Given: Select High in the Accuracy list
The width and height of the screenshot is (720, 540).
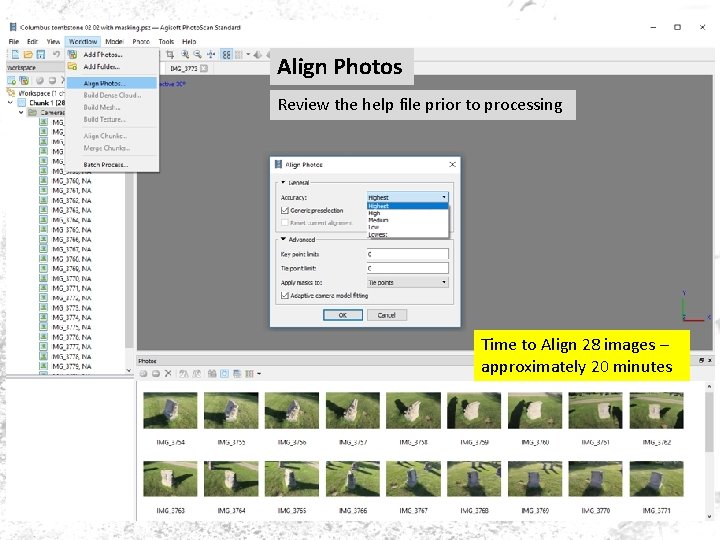Looking at the screenshot, I should point(407,213).
